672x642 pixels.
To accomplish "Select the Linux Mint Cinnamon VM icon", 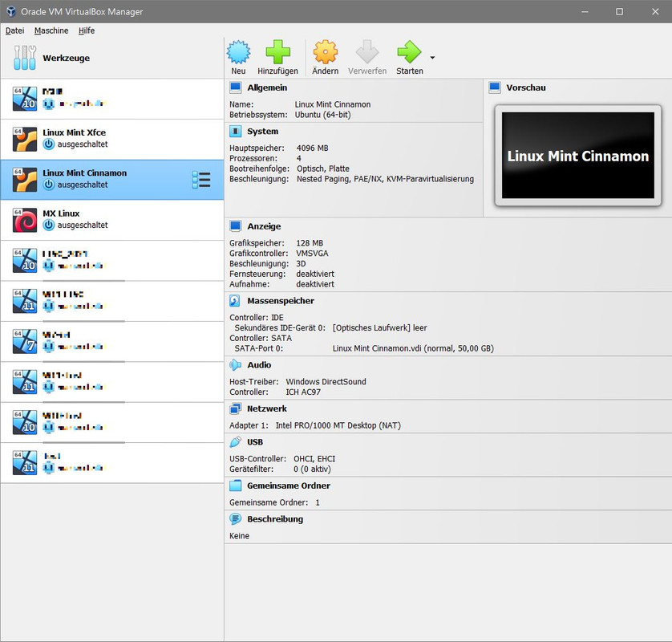I will 25,180.
